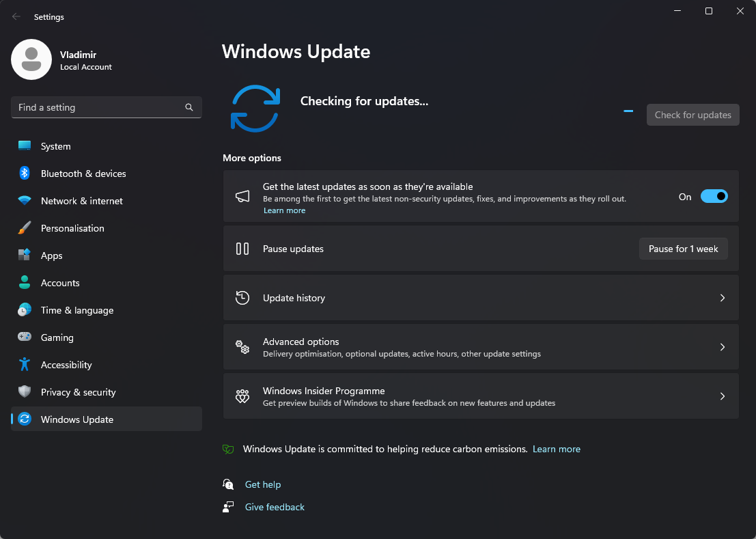Click the Bluetooth & devices icon

pyautogui.click(x=25, y=174)
